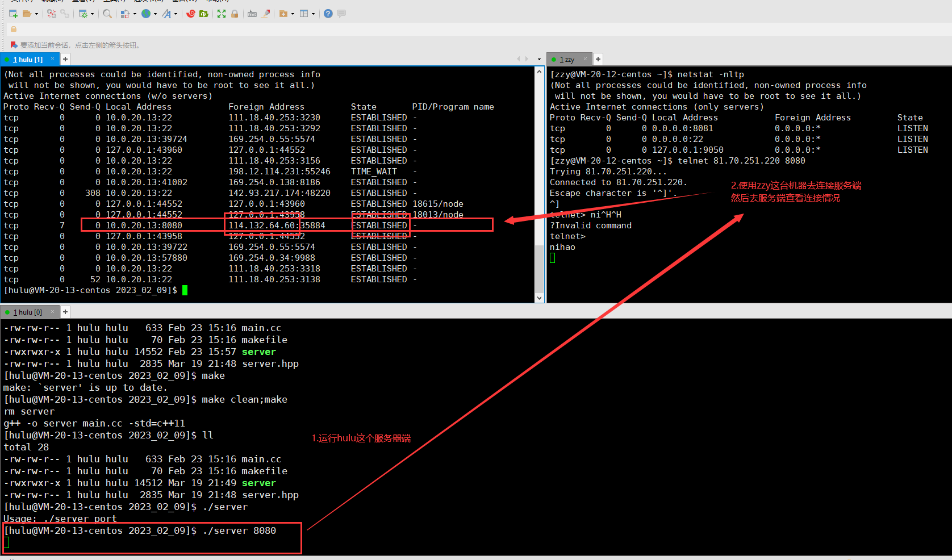Image resolution: width=952 pixels, height=560 pixels.
Task: Close the '1 hulu [0]' tab
Action: point(53,312)
